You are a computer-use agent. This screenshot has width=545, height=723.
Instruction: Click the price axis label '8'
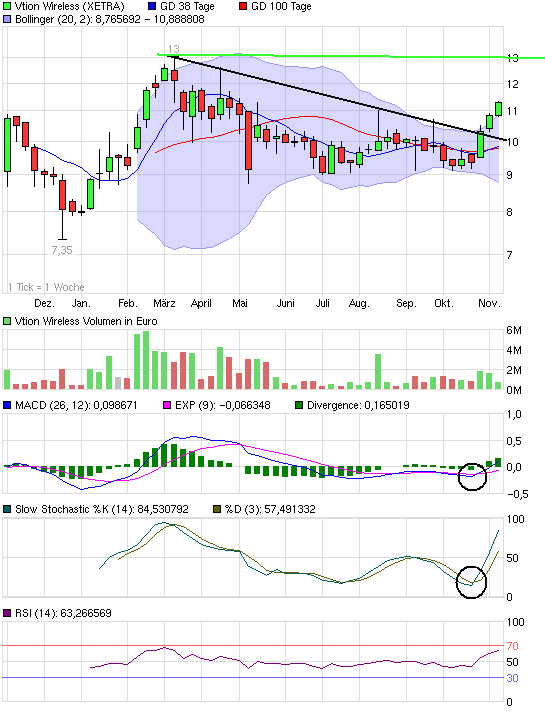pos(509,212)
